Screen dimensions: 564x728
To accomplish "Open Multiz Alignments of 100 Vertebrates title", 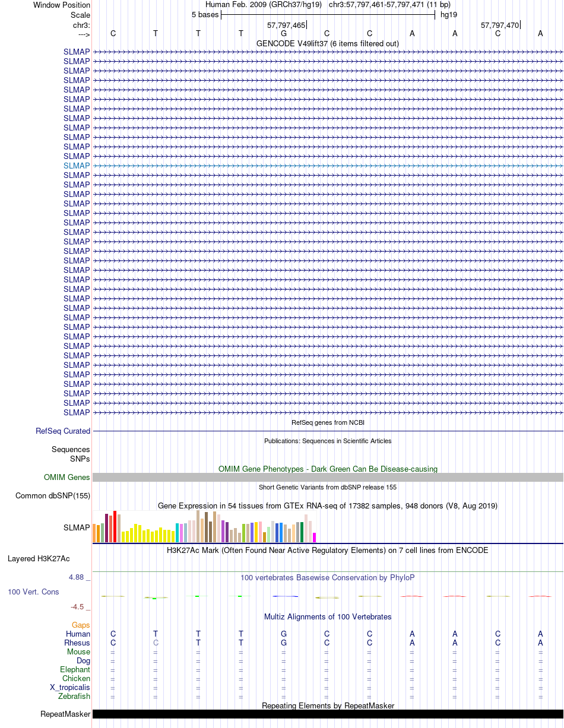I will (328, 616).
